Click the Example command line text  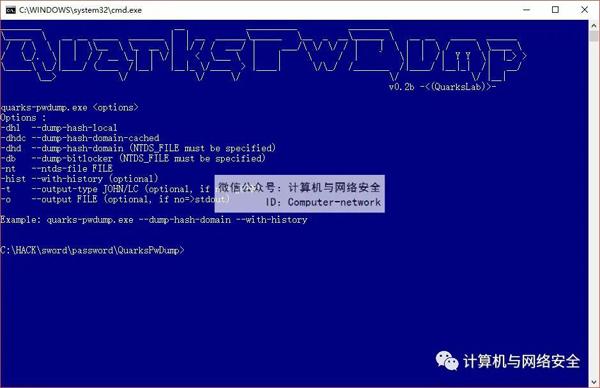(x=154, y=220)
